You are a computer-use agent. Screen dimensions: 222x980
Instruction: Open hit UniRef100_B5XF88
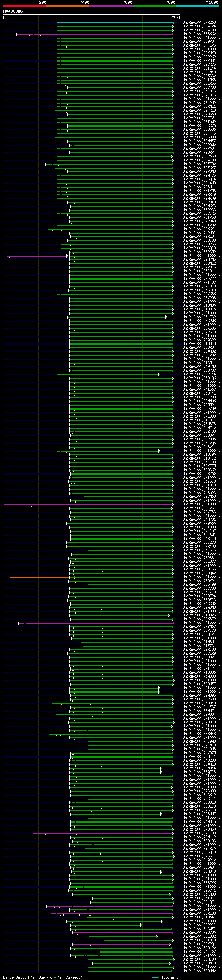pos(199,462)
